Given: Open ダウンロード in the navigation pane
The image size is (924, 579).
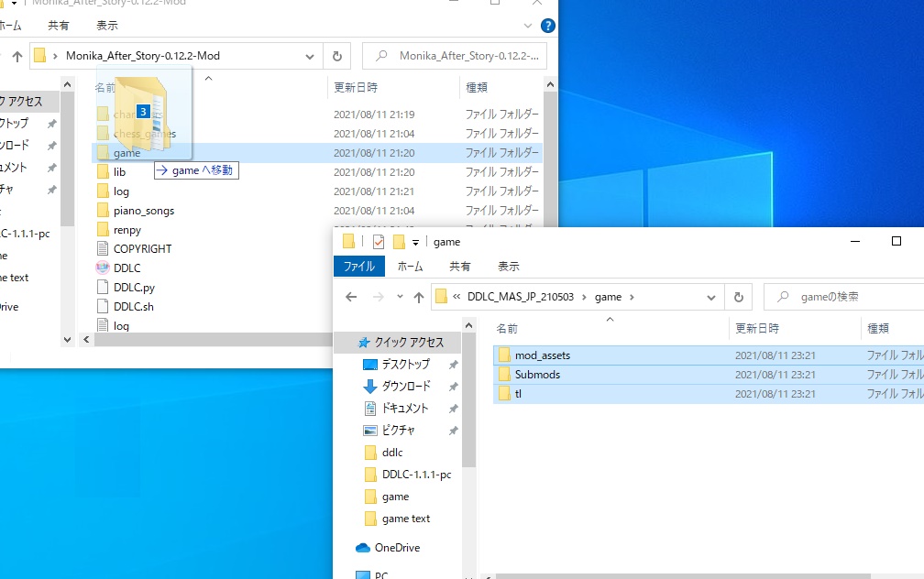Looking at the screenshot, I should click(x=406, y=387).
